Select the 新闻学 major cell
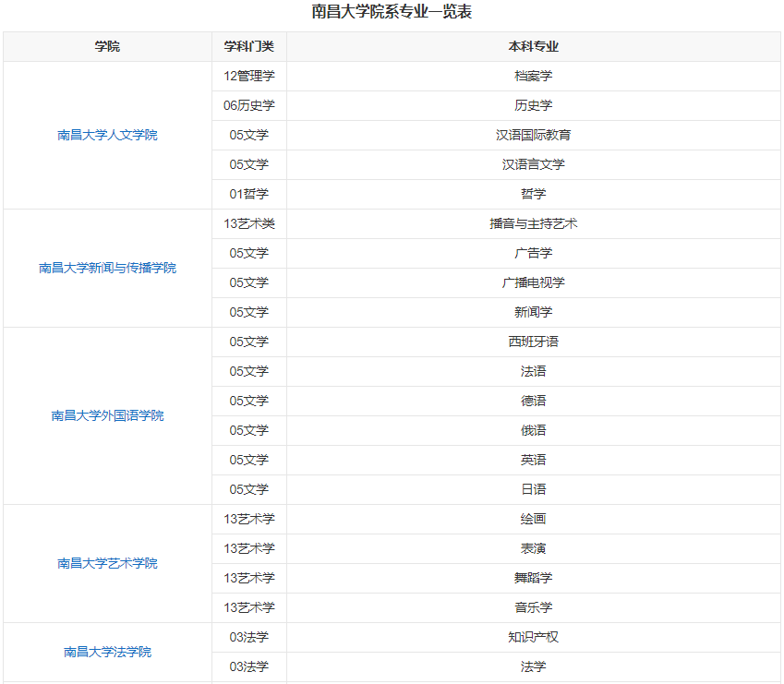The width and height of the screenshot is (784, 684). (534, 312)
